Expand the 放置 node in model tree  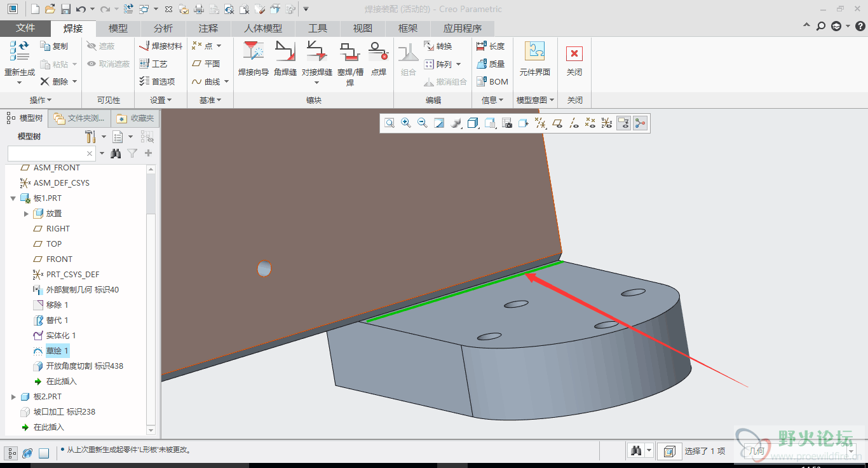pos(26,214)
